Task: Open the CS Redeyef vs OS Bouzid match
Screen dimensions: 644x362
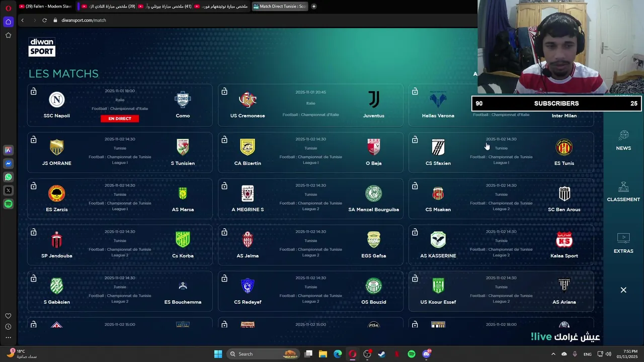Action: coord(310,291)
